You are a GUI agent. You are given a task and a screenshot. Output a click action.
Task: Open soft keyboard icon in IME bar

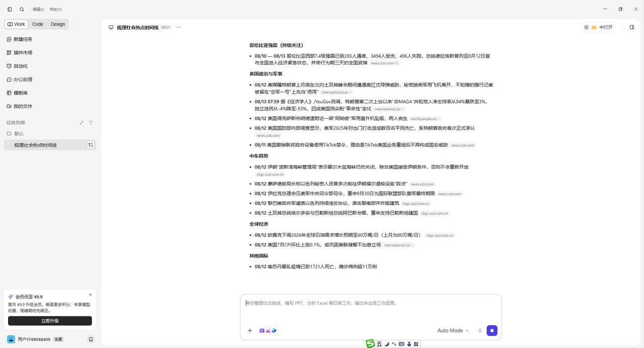401,344
